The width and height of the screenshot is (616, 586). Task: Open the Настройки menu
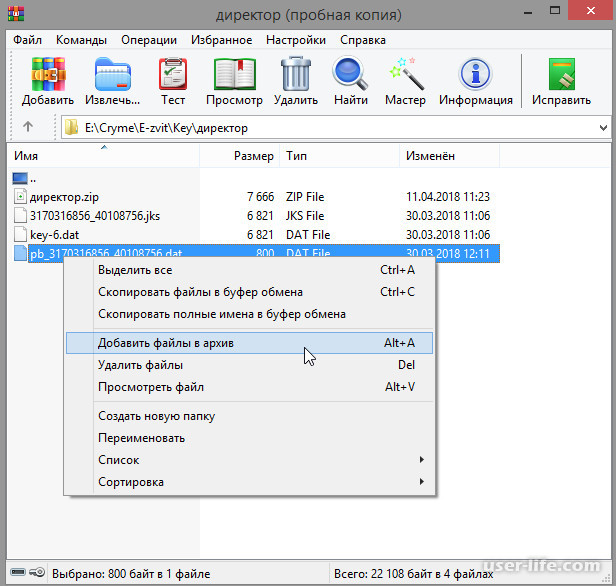pyautogui.click(x=296, y=40)
